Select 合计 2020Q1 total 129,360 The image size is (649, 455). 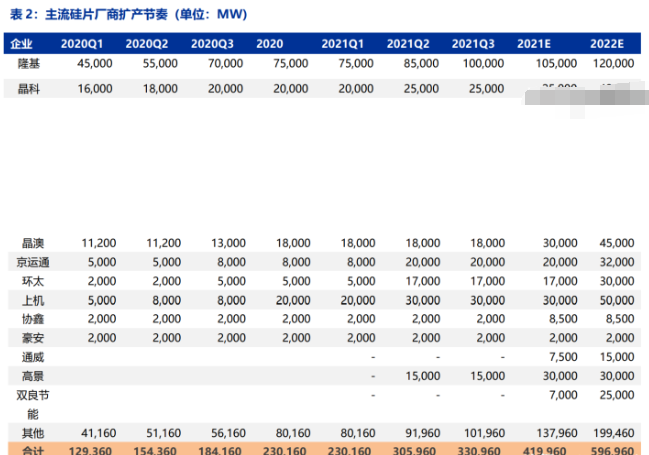[90, 450]
